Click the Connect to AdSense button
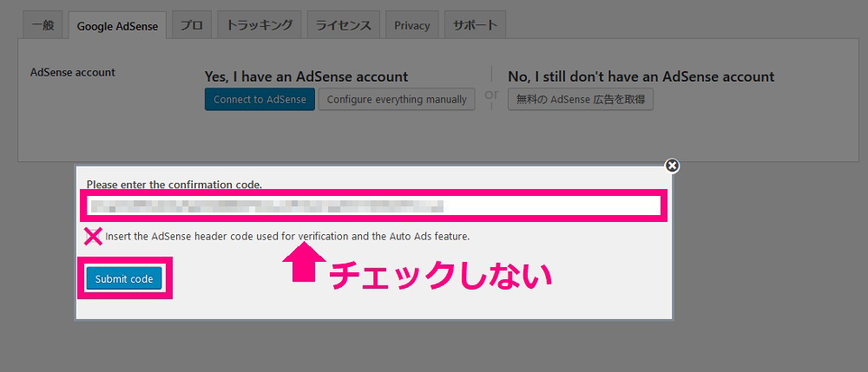Screen dimensions: 868x372 point(260,100)
